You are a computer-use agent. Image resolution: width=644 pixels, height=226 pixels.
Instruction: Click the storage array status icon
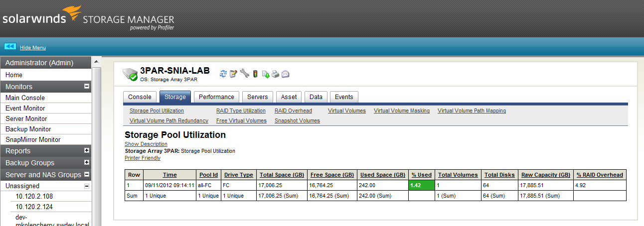[130, 75]
